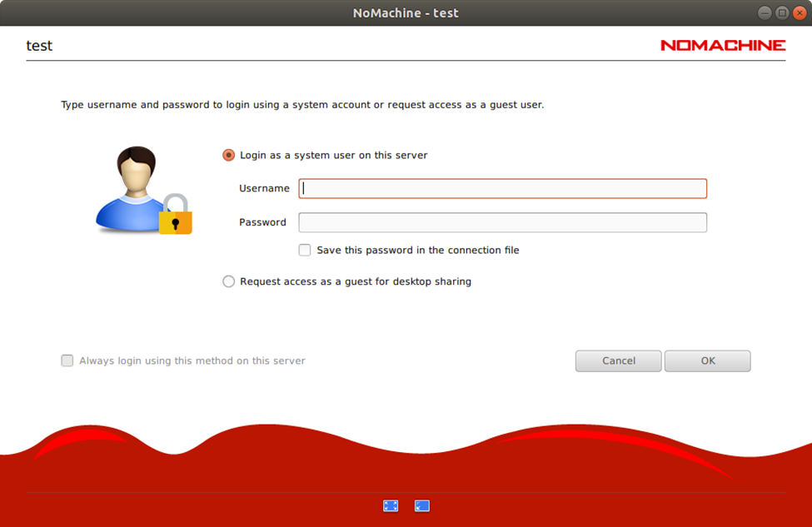This screenshot has height=527, width=812.
Task: Click the Username input field
Action: pos(502,188)
